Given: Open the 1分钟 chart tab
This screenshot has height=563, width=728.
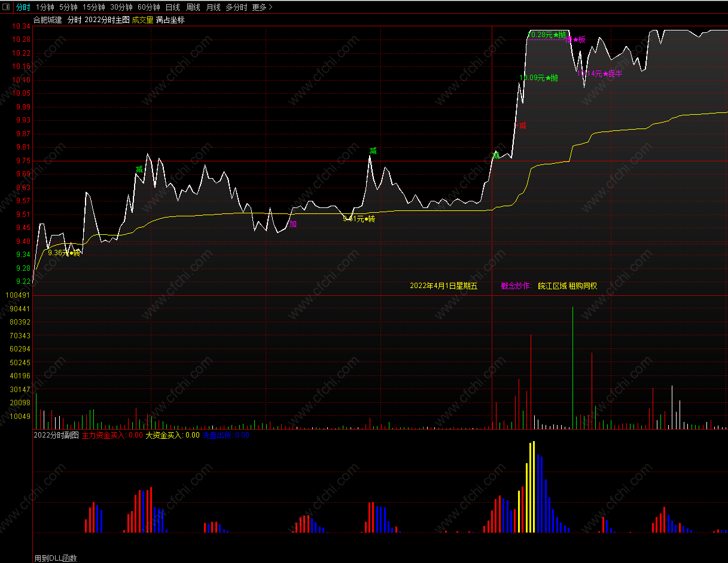Looking at the screenshot, I should tap(45, 7).
